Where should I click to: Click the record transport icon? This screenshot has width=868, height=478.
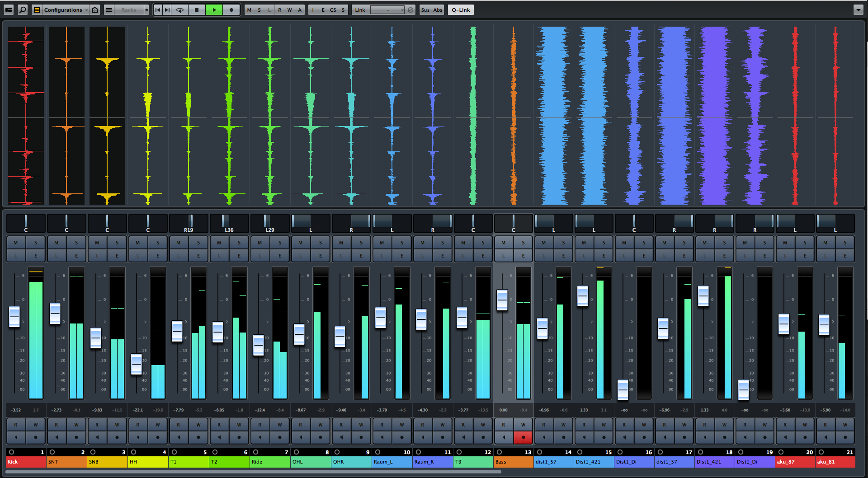pyautogui.click(x=231, y=9)
